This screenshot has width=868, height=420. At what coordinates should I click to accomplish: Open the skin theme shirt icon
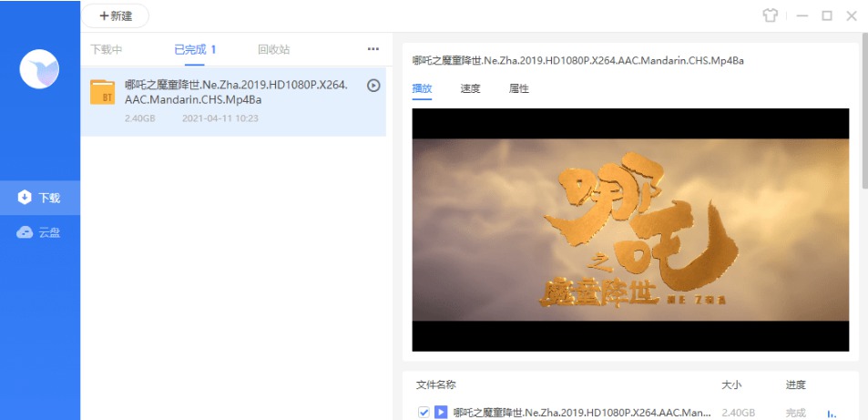(x=770, y=15)
